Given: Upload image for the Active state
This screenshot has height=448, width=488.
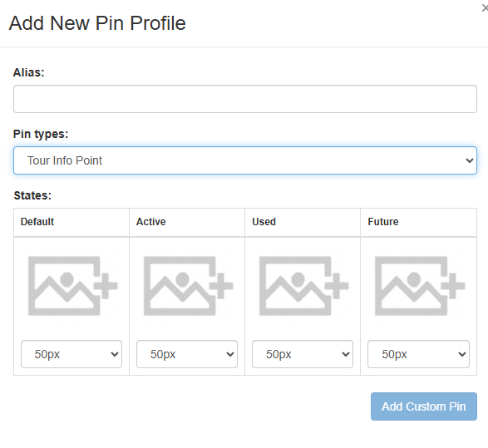Looking at the screenshot, I should point(188,286).
